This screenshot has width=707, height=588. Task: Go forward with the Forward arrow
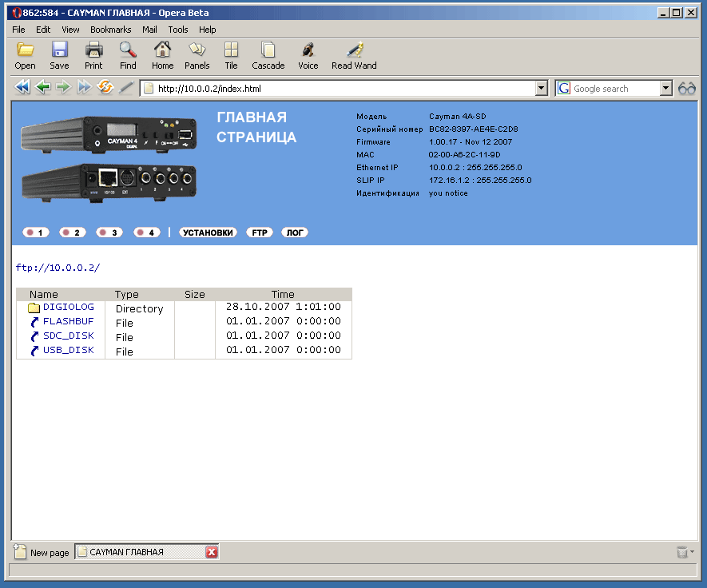point(64,87)
